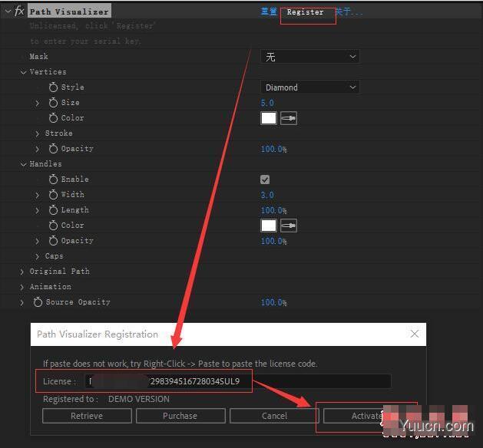
Task: Select the Animation label
Action: pos(50,287)
